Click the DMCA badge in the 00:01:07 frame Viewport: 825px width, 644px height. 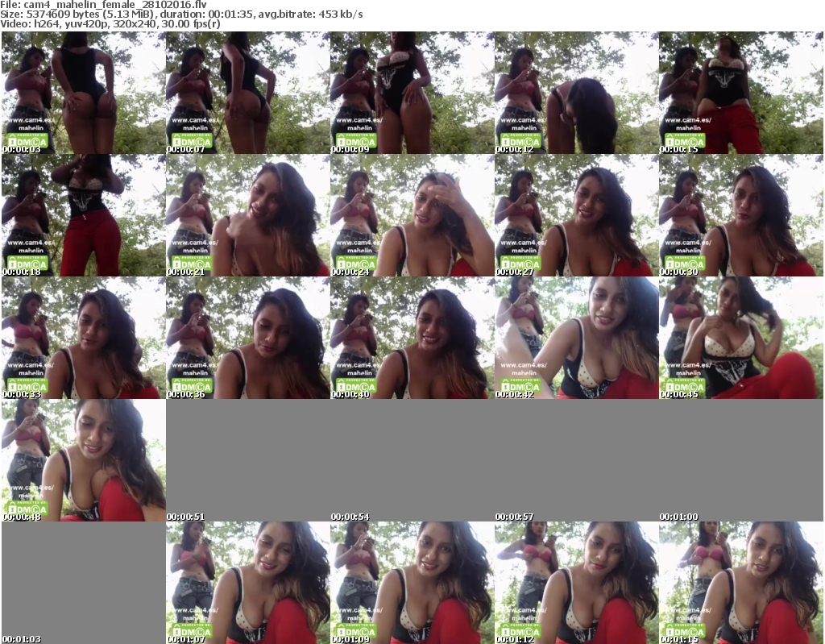click(189, 629)
